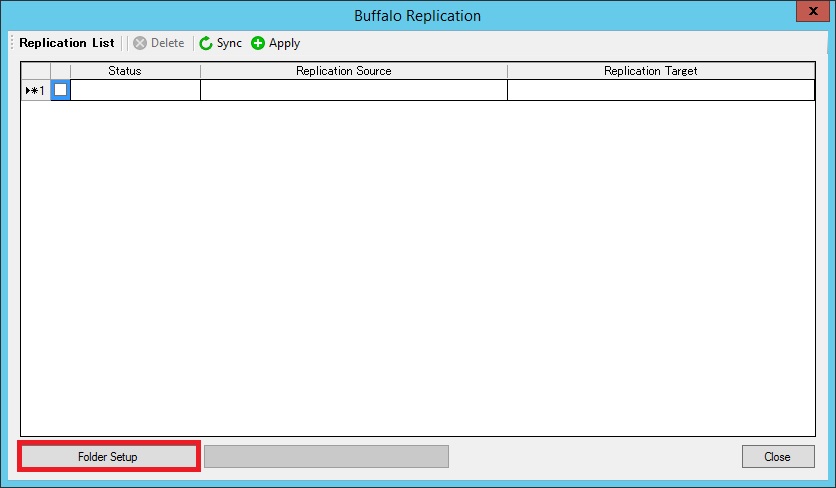Image resolution: width=836 pixels, height=488 pixels.
Task: Select the row 1 header with arrow marker
Action: click(35, 90)
